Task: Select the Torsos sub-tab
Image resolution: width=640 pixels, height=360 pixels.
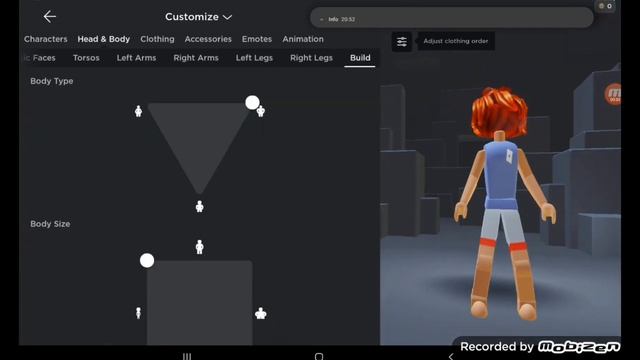Action: click(x=86, y=58)
